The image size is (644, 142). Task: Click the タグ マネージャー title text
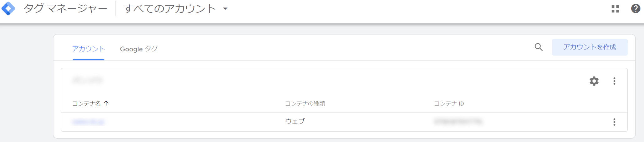(x=65, y=8)
